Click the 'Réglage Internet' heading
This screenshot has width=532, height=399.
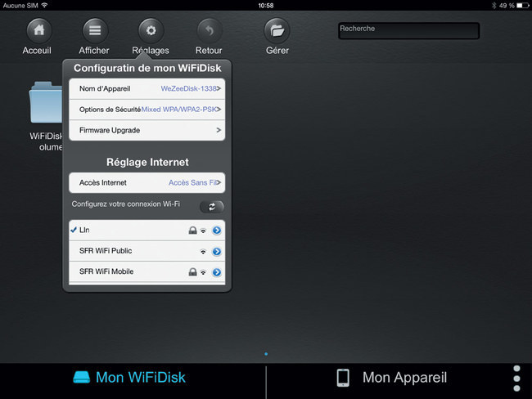pos(147,162)
